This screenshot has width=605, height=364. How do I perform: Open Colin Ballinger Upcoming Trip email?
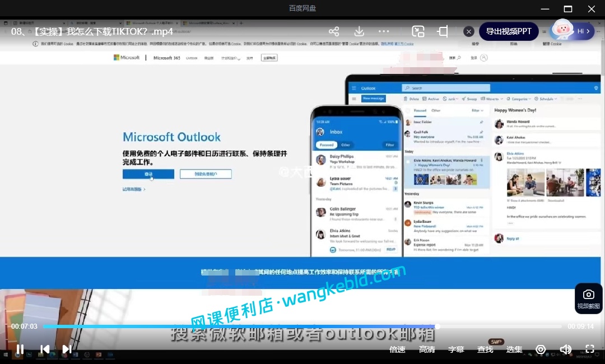click(x=357, y=213)
